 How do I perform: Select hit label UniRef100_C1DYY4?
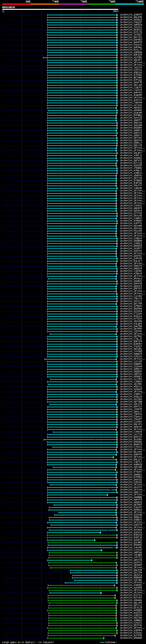[131, 90]
